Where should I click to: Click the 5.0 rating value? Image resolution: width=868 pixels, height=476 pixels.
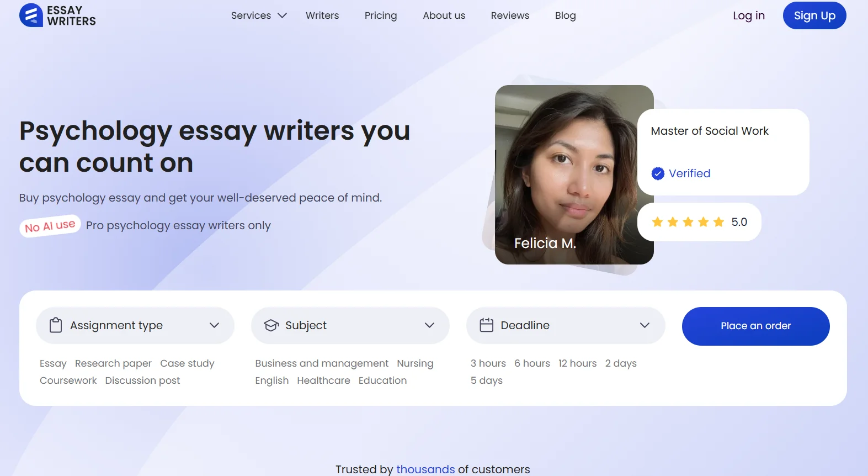coord(739,222)
